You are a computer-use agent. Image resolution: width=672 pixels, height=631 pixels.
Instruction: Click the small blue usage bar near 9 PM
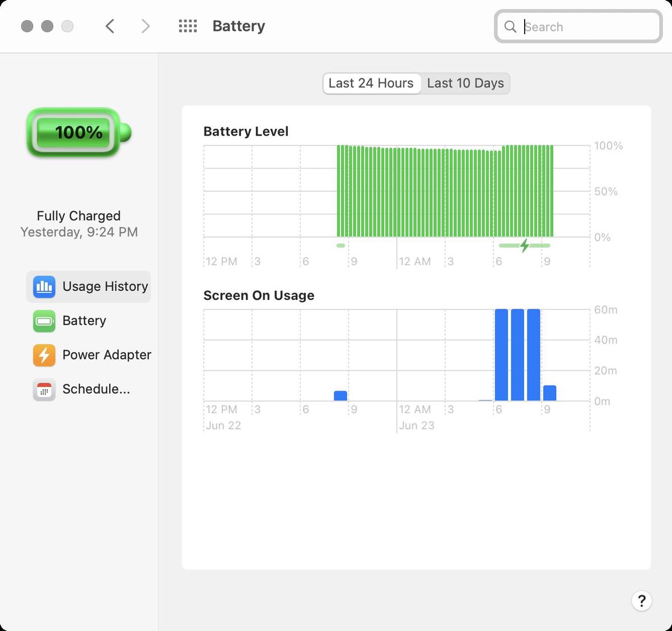(x=340, y=396)
